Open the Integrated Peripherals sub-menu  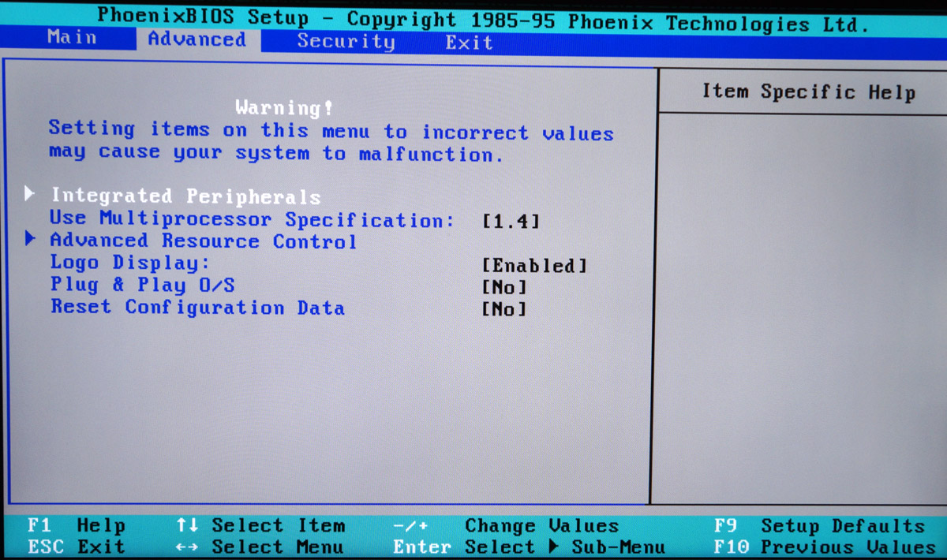tap(186, 196)
